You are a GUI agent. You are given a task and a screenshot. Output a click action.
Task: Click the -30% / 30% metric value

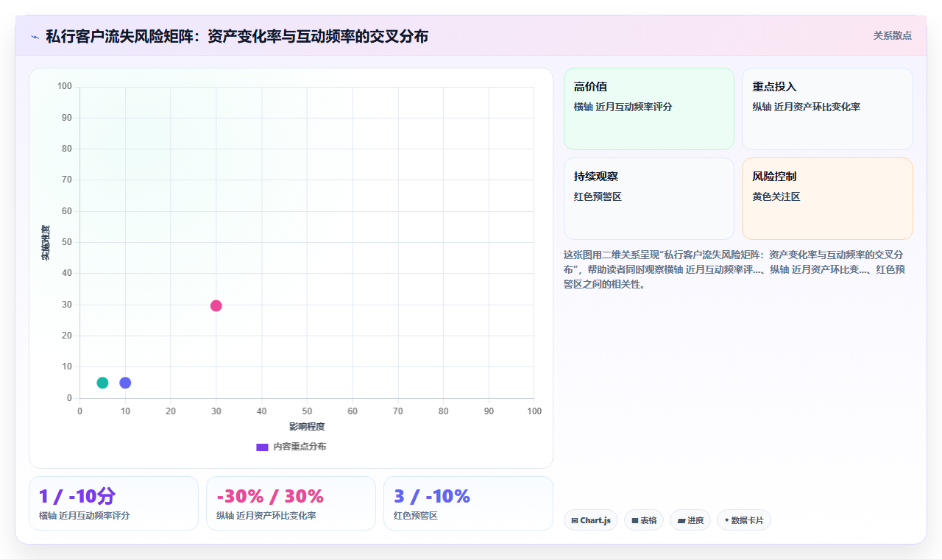click(270, 496)
